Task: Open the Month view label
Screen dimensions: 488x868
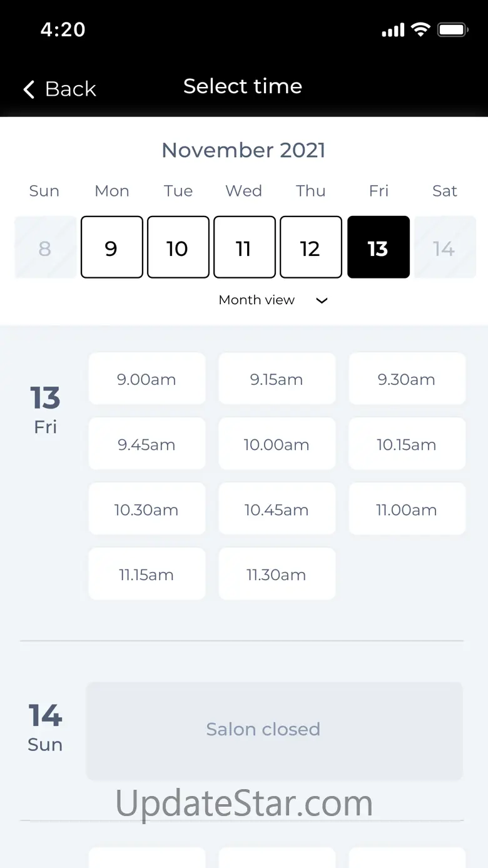Action: (x=257, y=300)
